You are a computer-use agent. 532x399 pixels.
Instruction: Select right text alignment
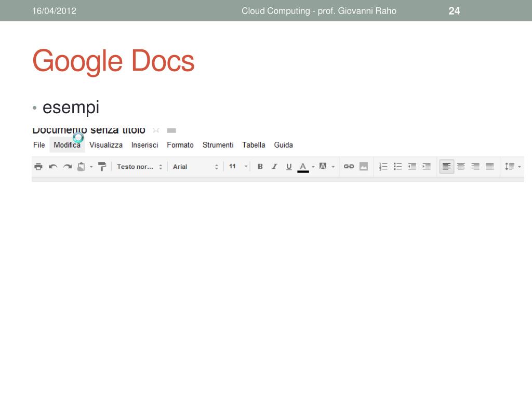coord(475,167)
